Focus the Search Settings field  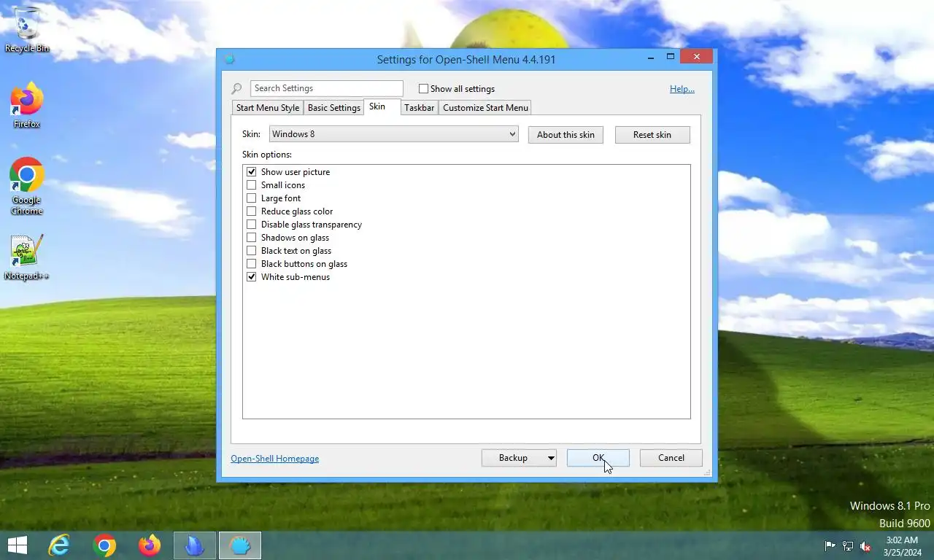327,88
